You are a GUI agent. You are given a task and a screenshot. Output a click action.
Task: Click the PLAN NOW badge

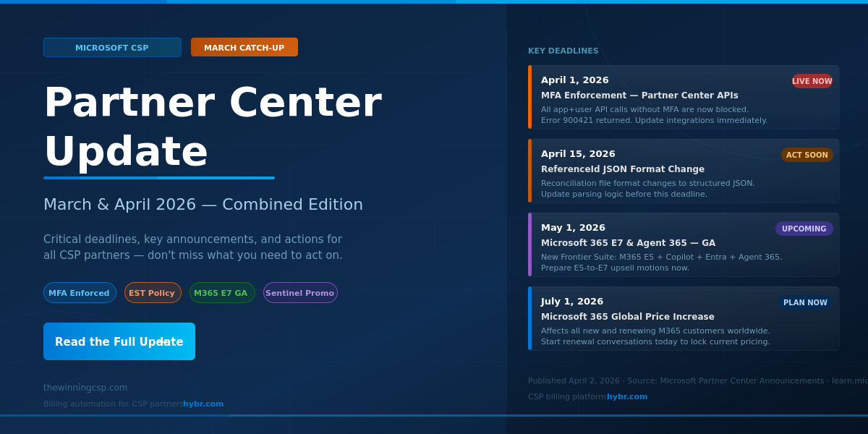(804, 302)
